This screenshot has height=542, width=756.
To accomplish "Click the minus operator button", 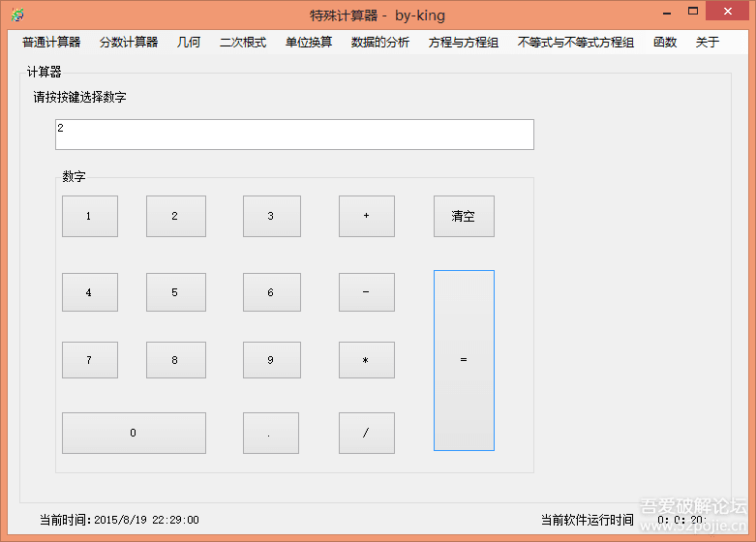I will pos(367,292).
